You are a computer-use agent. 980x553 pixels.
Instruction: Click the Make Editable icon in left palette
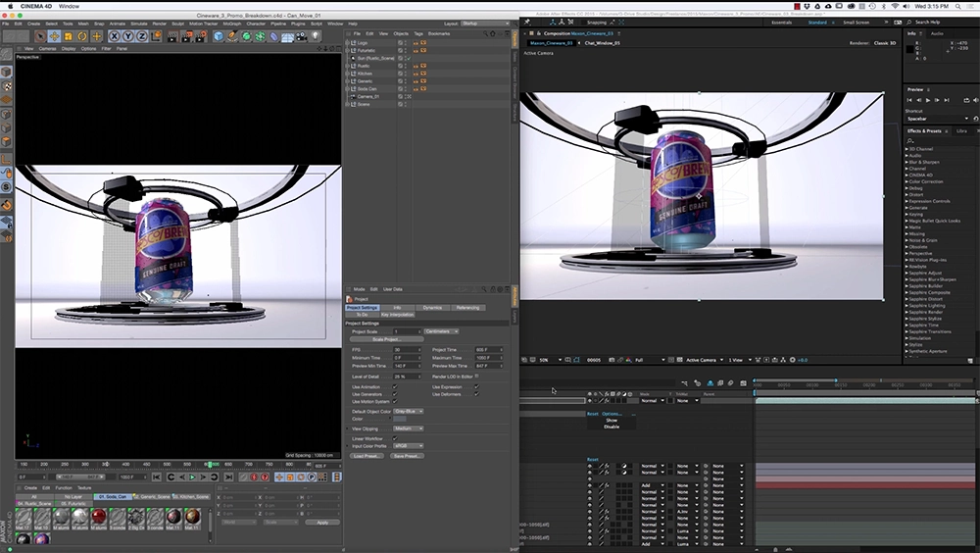click(7, 56)
